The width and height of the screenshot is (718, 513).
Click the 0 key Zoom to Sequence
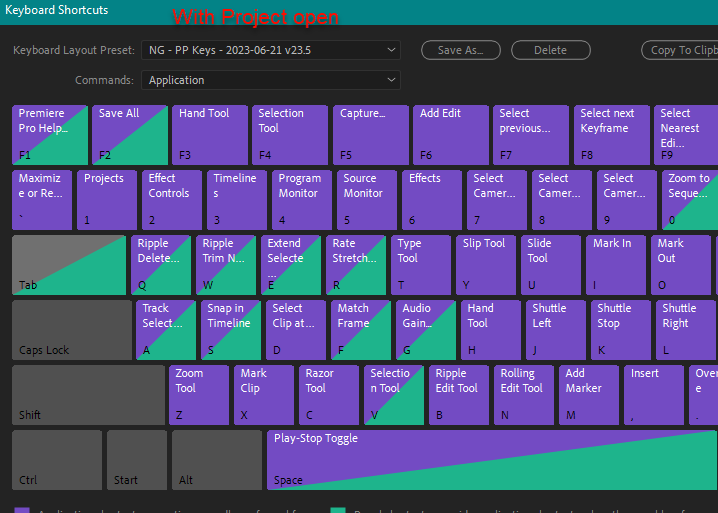[x=690, y=200]
